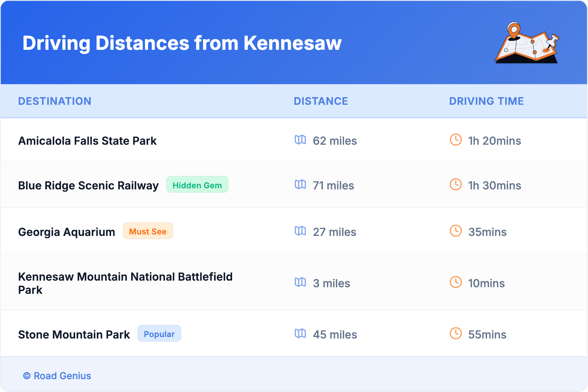The height and width of the screenshot is (392, 588).
Task: Click the clock icon beside 35mins
Action: tap(456, 231)
